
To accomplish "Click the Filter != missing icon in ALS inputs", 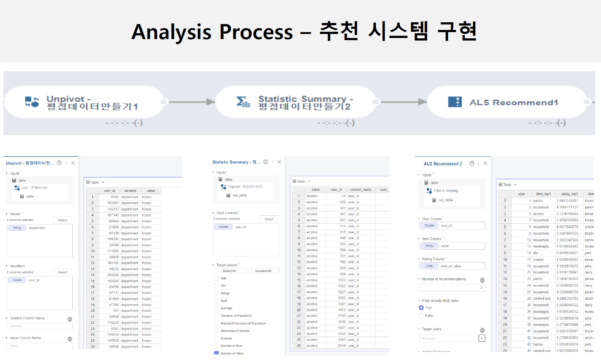I will (x=429, y=191).
